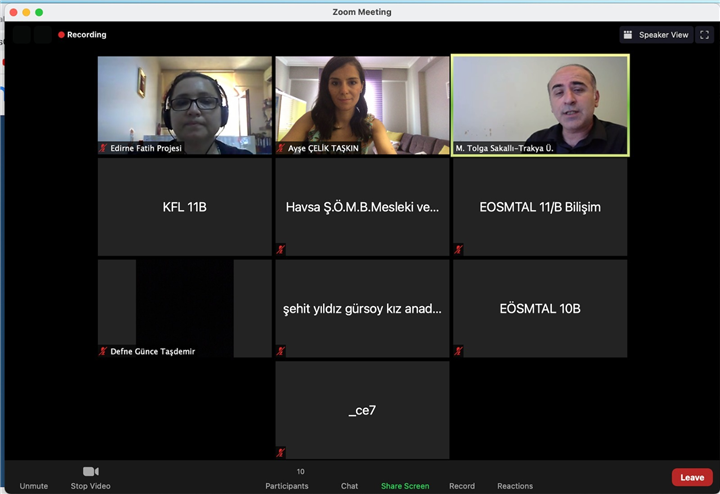Select Ayşe ÇELİK TAŞKIN video tile

tap(362, 105)
